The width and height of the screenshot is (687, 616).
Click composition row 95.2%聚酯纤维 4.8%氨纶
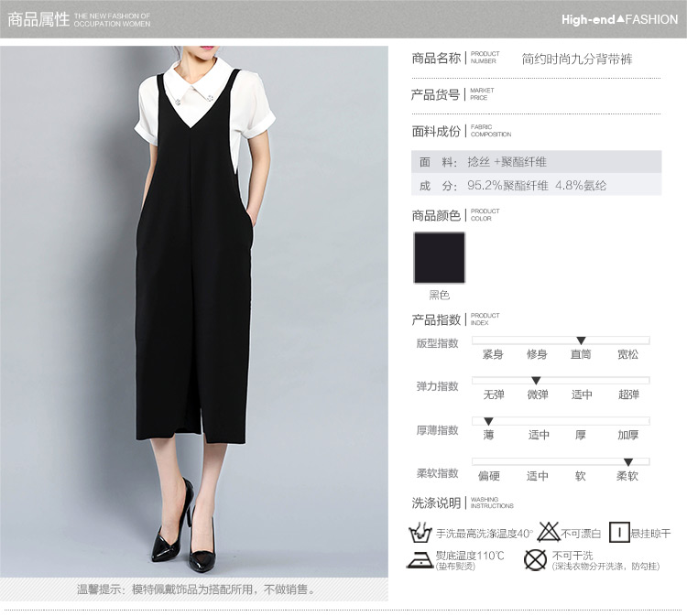tap(536, 186)
